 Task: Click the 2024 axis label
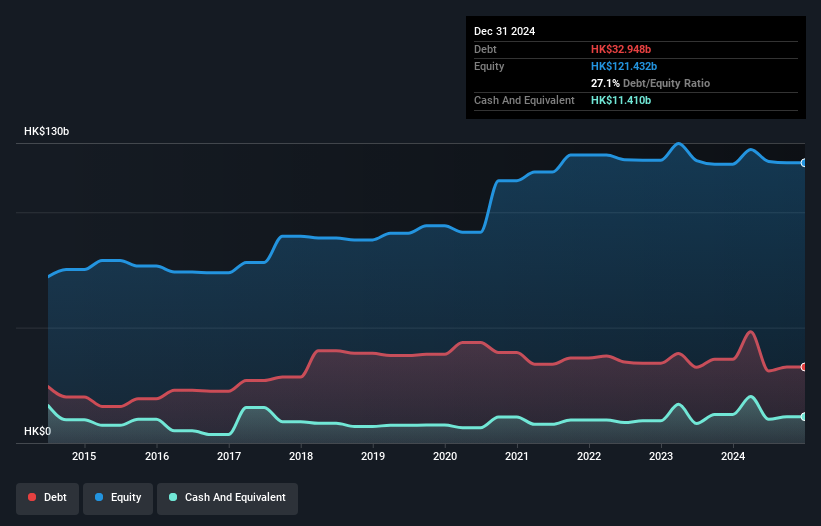(733, 456)
